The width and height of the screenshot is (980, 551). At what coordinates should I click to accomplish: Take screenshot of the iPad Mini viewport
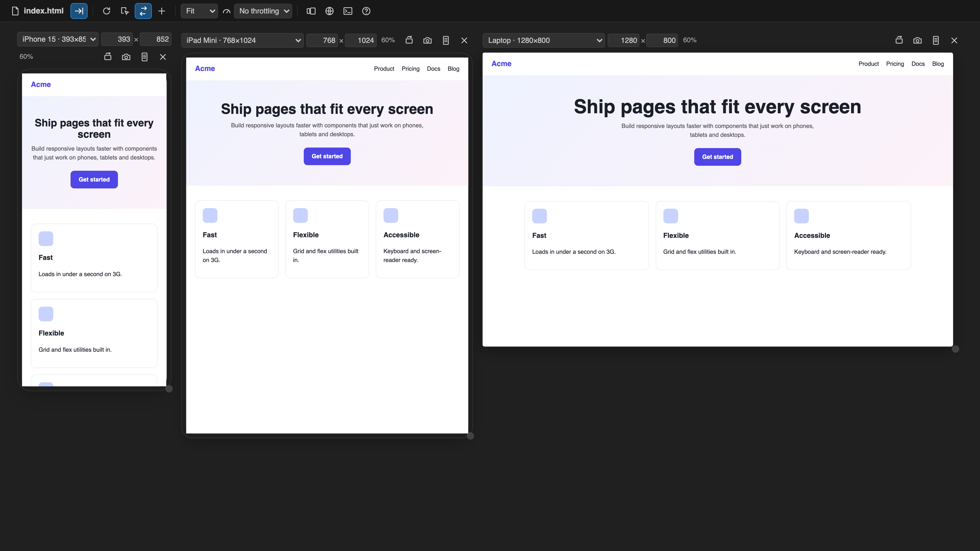[428, 40]
